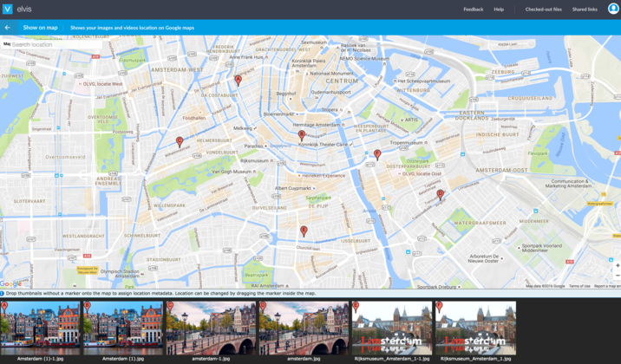621x364 pixels.
Task: Select map marker B near Hermitage
Action: [301, 136]
